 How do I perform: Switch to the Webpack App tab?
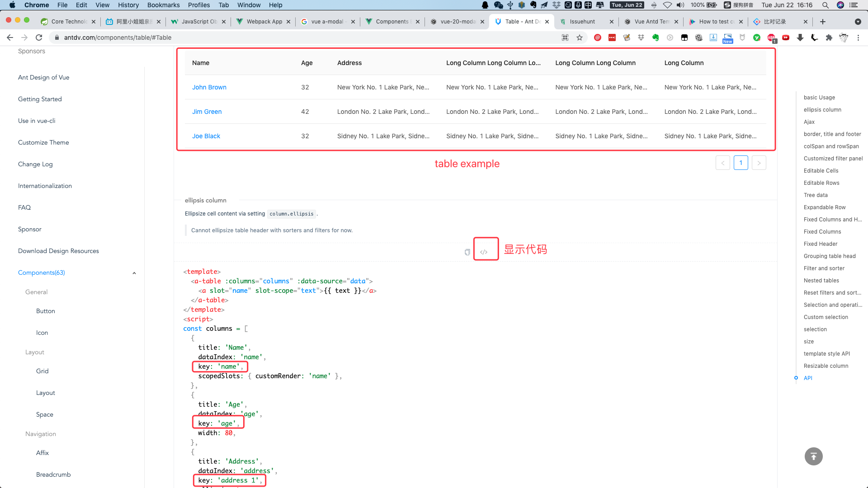tap(264, 22)
